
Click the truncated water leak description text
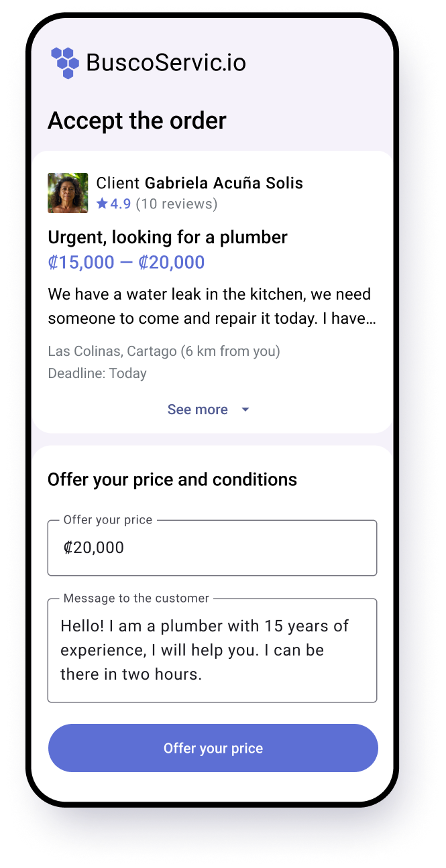tap(212, 306)
